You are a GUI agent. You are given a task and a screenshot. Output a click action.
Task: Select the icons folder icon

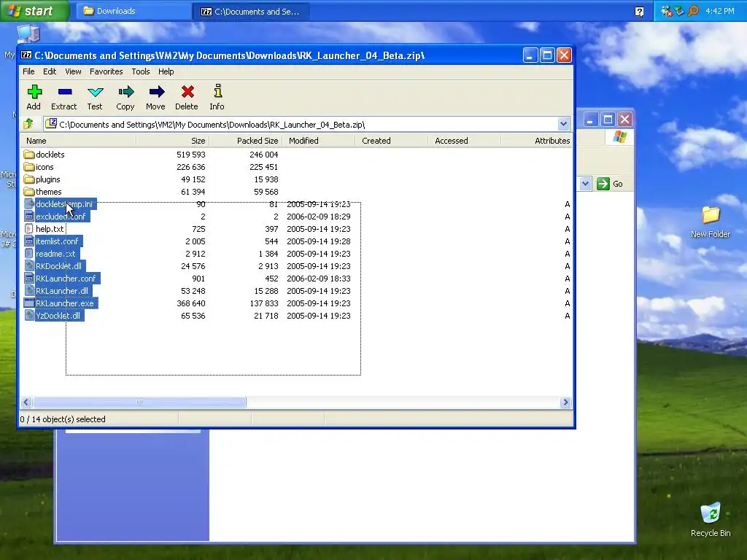[29, 167]
